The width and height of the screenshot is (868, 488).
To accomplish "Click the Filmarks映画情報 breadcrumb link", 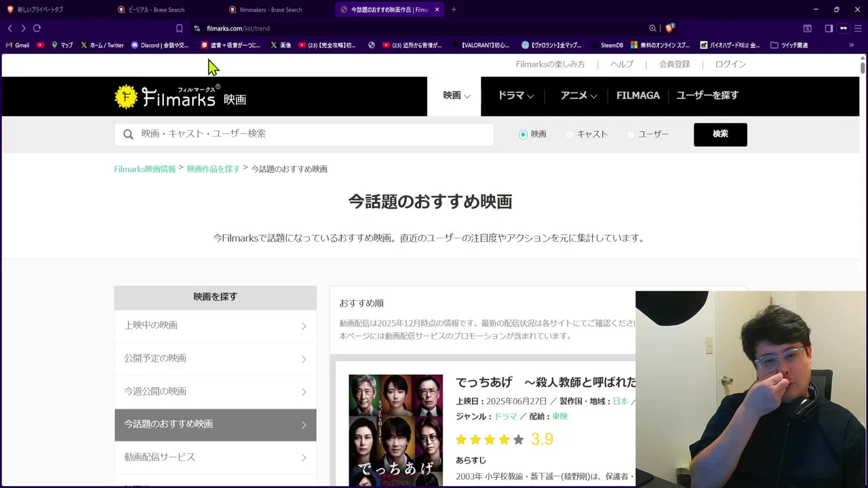I will tap(145, 169).
